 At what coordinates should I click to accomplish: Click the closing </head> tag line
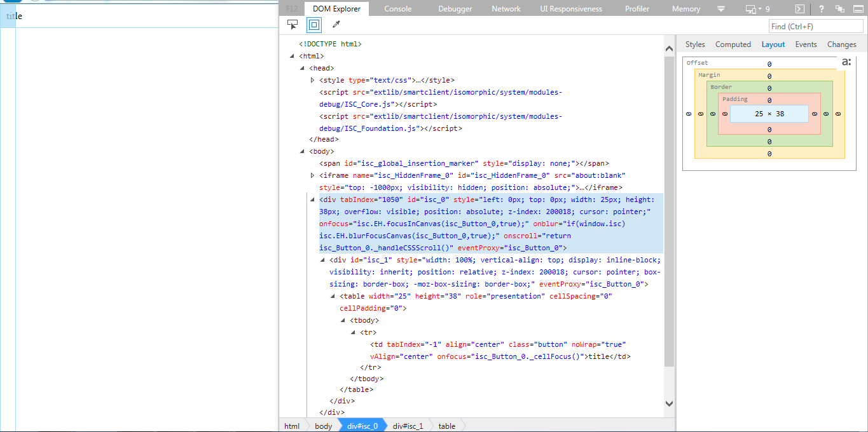coord(324,140)
